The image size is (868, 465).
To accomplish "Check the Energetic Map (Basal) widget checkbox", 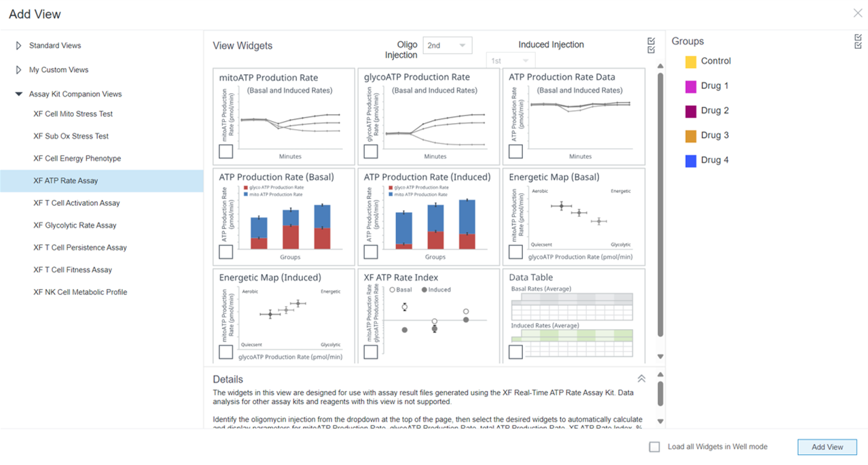I will tap(515, 251).
